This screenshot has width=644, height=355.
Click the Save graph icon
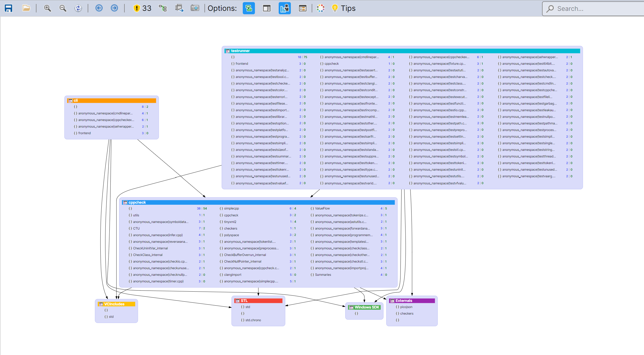pyautogui.click(x=8, y=8)
